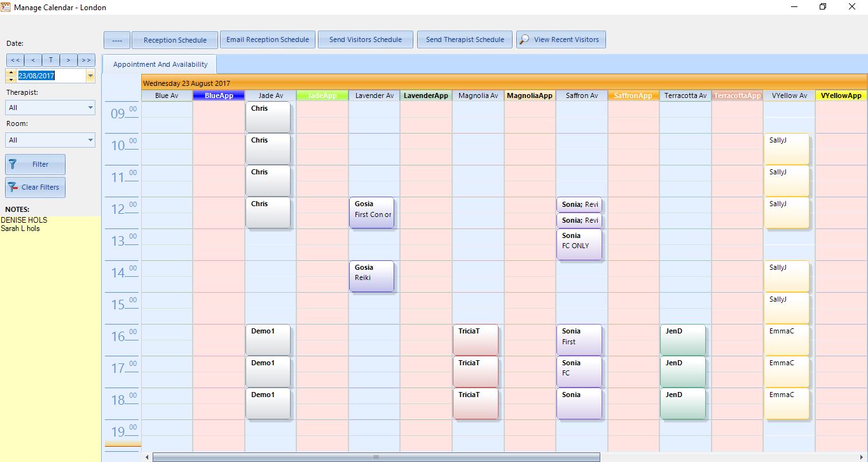Select JenD block at 17:00
This screenshot has height=462, width=868.
point(683,372)
